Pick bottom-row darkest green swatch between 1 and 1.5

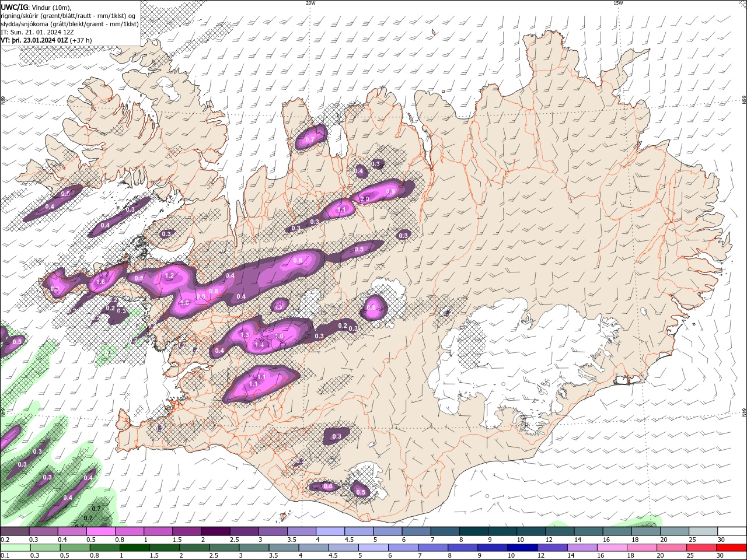[x=134, y=548]
